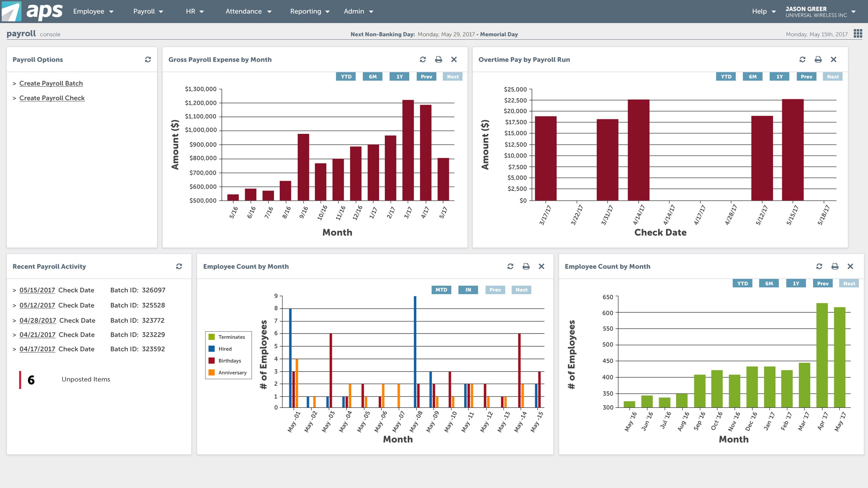Print the Overtime Pay by Payroll Run chart
The image size is (868, 488).
click(x=818, y=59)
